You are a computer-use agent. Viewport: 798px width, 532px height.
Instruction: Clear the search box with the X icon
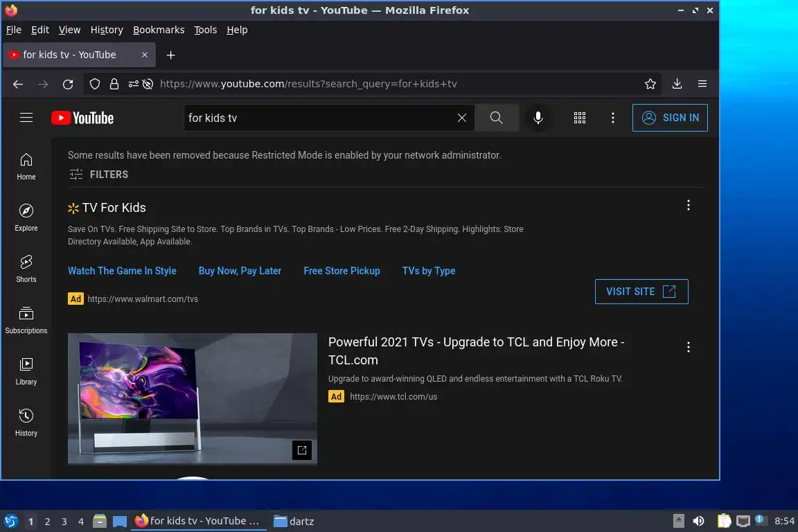[461, 118]
